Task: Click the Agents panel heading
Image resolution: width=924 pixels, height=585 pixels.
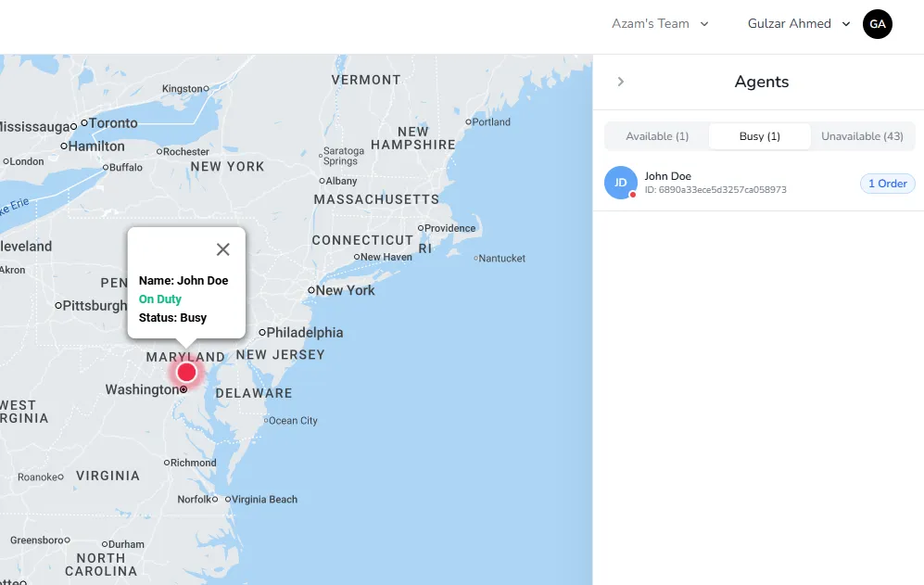Action: tap(762, 82)
